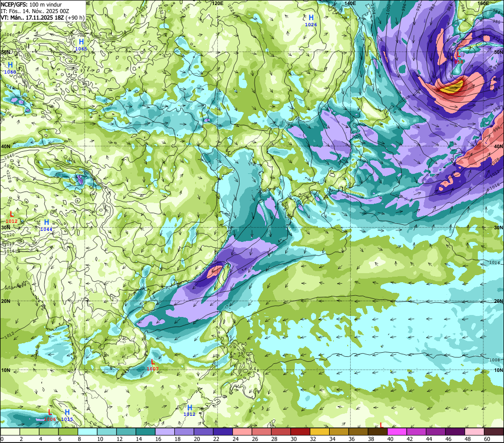The height and width of the screenshot is (443, 504).
Task: Click the legend value 30
Action: [293, 439]
